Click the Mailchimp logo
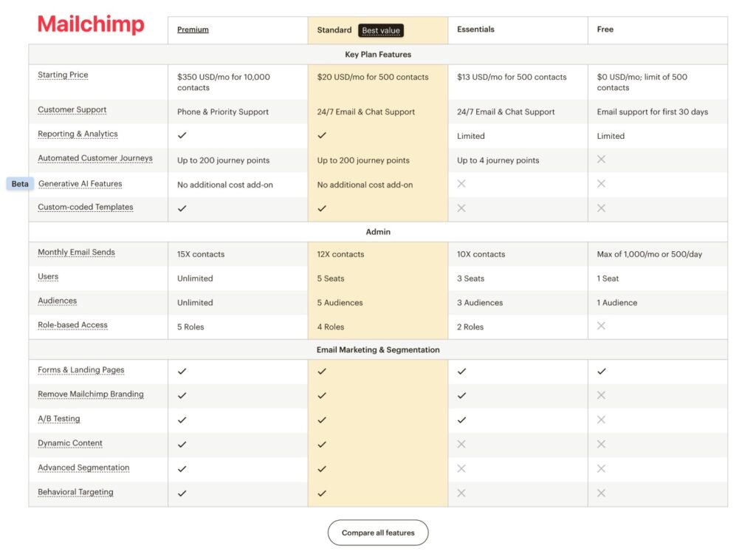 tap(90, 24)
